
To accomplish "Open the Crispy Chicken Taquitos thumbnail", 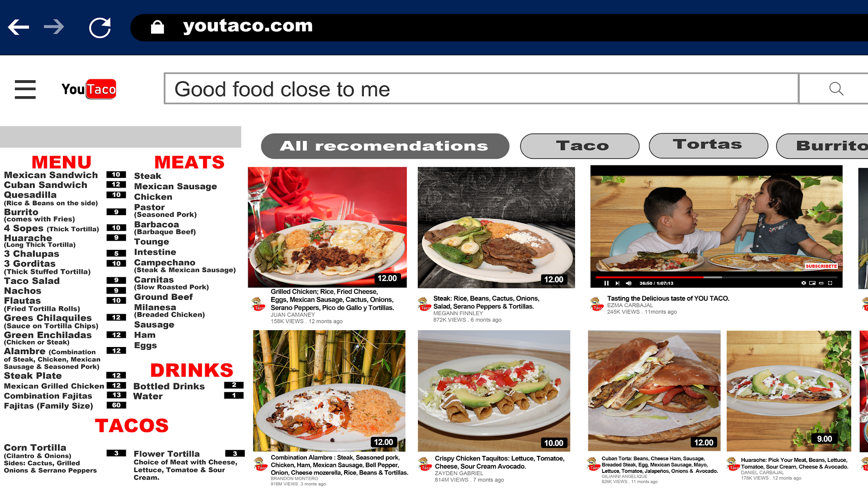I will 494,391.
